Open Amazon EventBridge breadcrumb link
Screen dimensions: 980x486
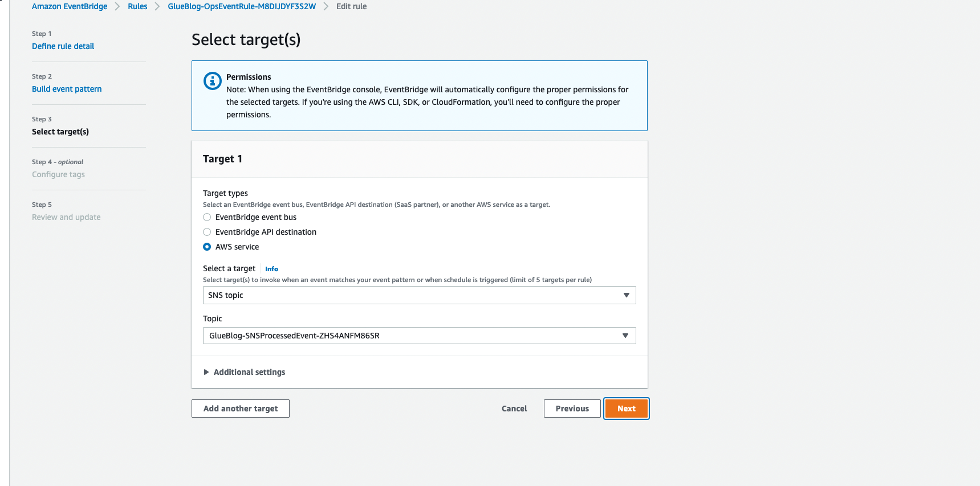click(x=70, y=6)
